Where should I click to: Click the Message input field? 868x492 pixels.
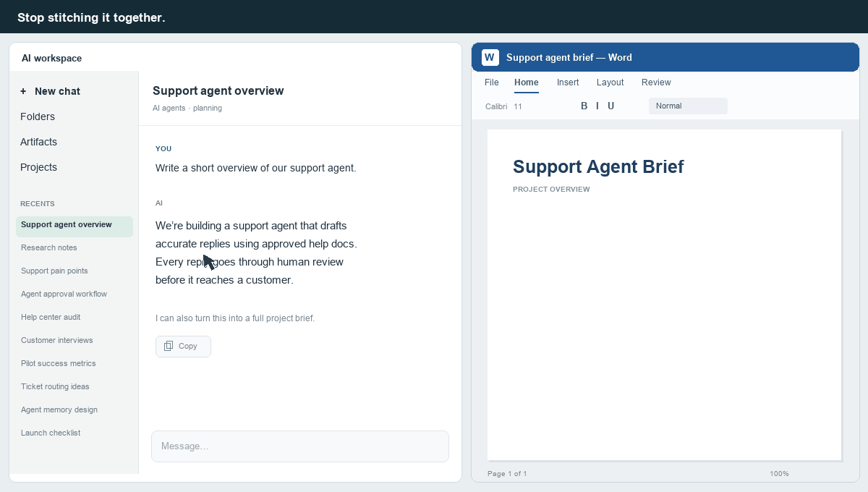coord(300,446)
